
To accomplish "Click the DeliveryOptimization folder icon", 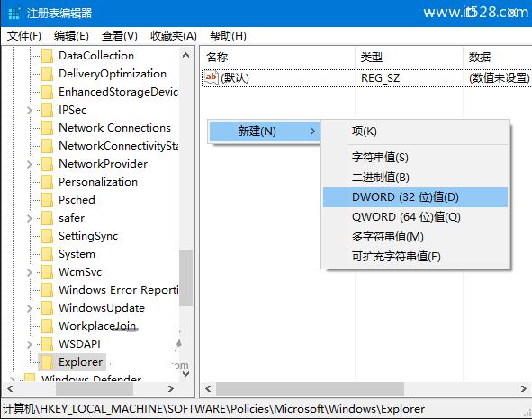I will [47, 74].
